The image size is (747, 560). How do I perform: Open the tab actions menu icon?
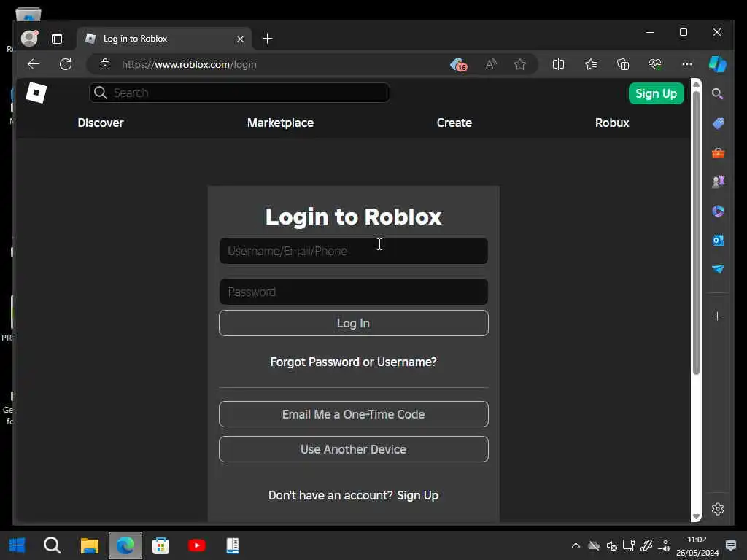coord(57,39)
